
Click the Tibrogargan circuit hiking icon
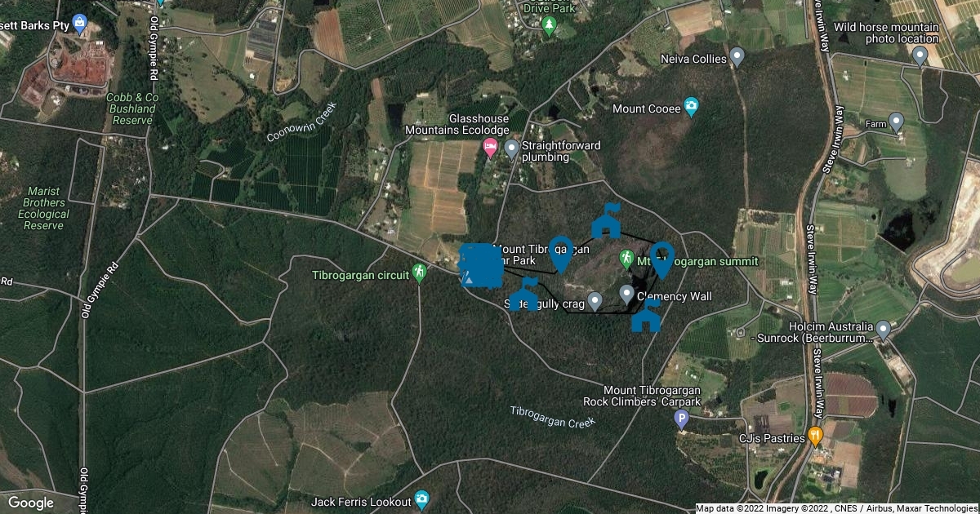(x=420, y=273)
